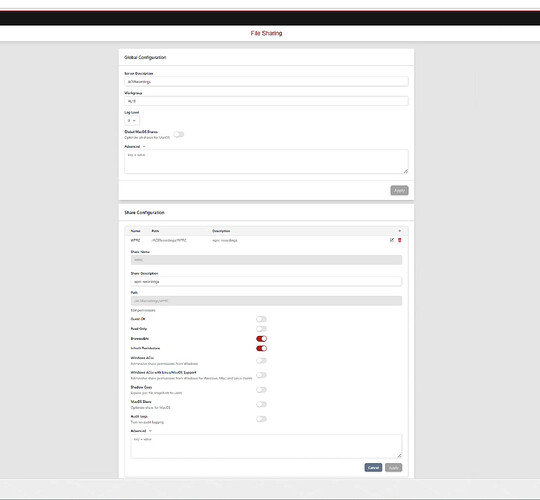The width and height of the screenshot is (540, 500).
Task: Turn off Inherit Permissions switch
Action: (261, 348)
